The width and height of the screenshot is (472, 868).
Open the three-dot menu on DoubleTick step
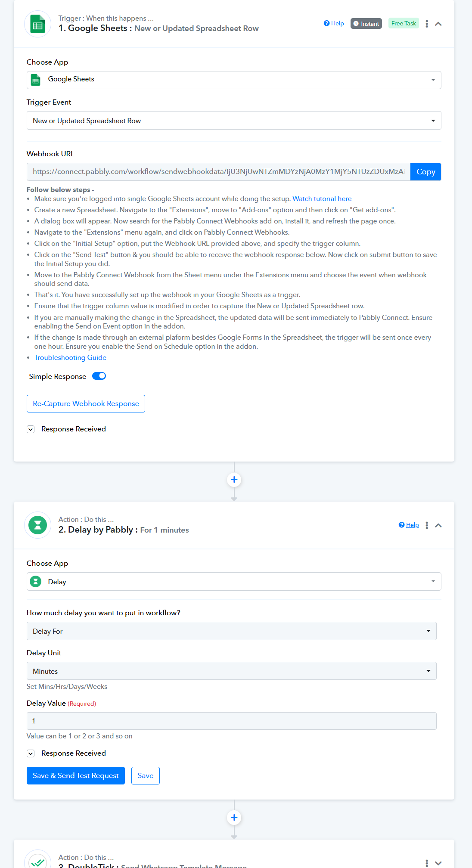point(427,863)
